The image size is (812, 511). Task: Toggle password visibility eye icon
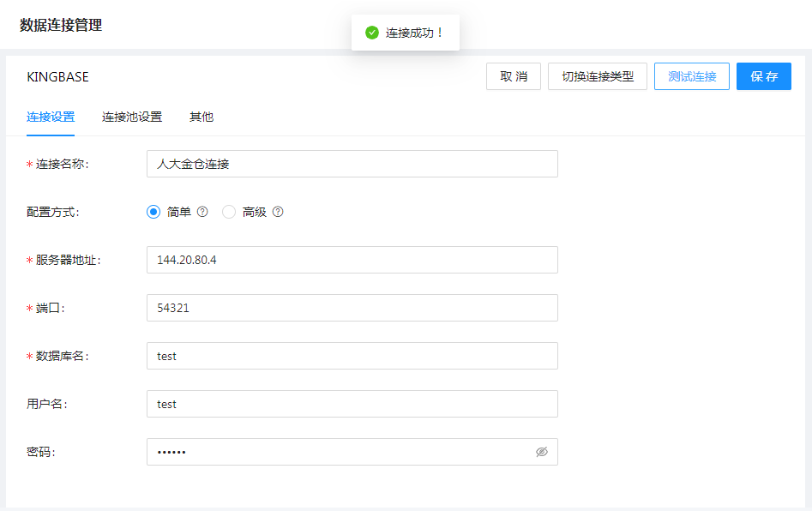[541, 452]
